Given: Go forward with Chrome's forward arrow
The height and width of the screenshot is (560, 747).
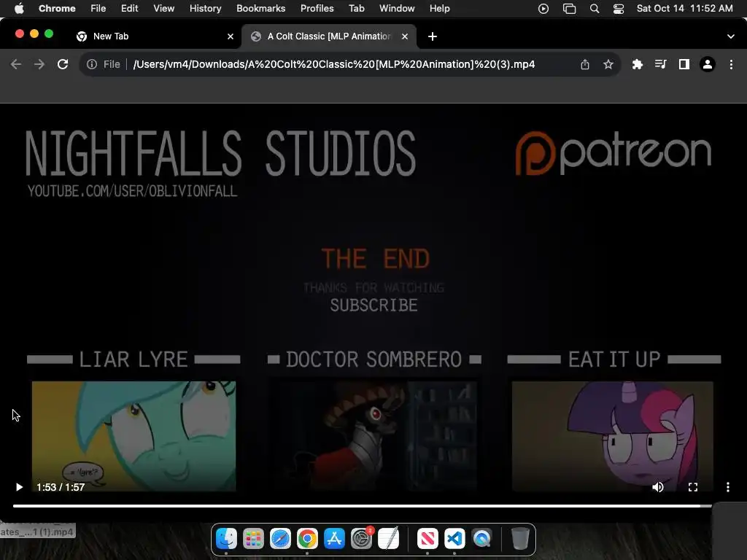Looking at the screenshot, I should click(39, 64).
